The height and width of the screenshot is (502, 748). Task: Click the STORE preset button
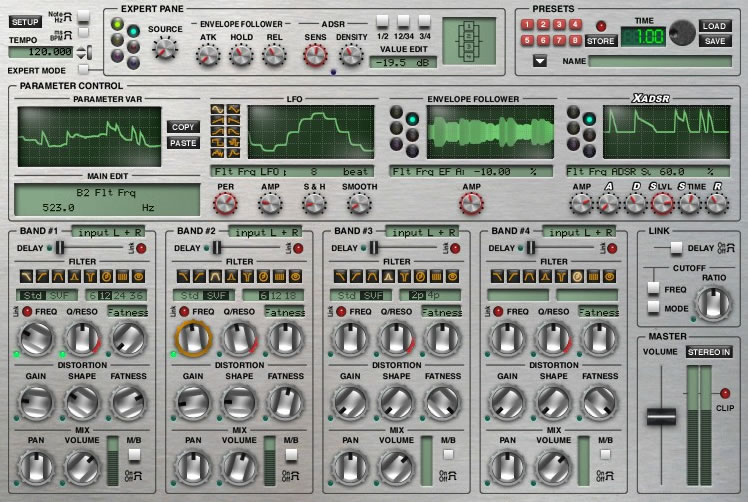pos(600,41)
